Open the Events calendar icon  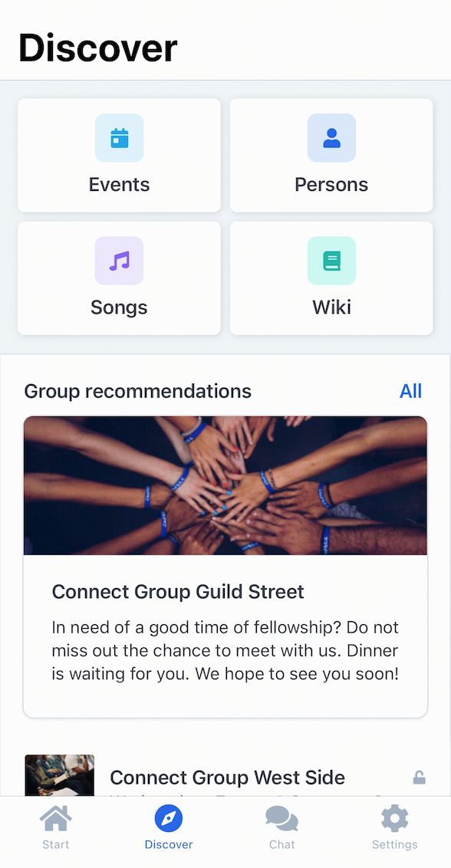pos(119,138)
